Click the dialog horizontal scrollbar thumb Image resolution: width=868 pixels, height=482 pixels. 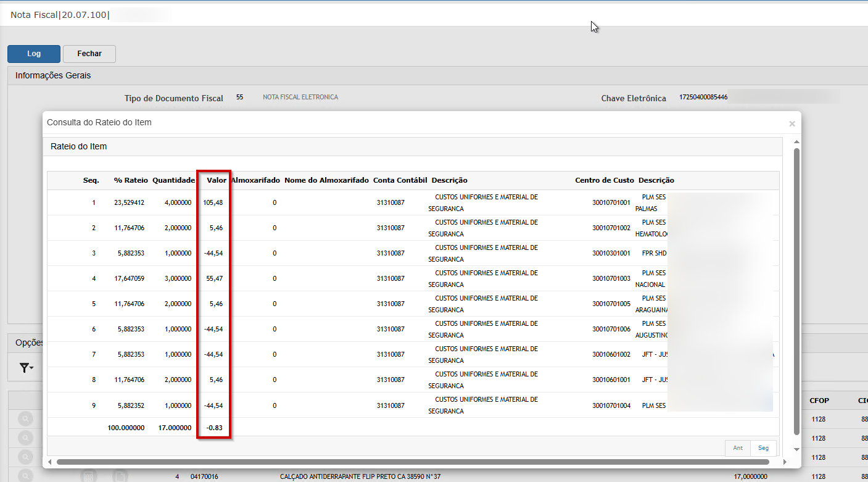point(412,462)
